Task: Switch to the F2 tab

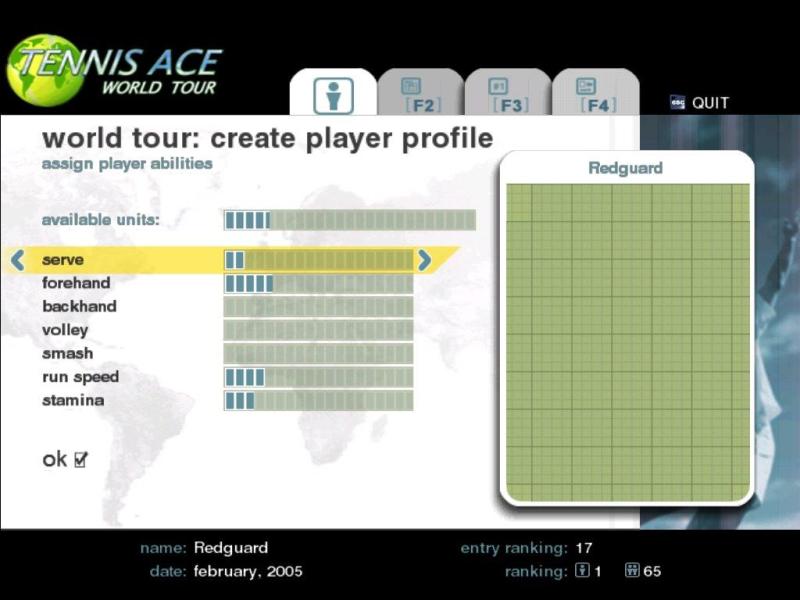Action: pos(420,95)
